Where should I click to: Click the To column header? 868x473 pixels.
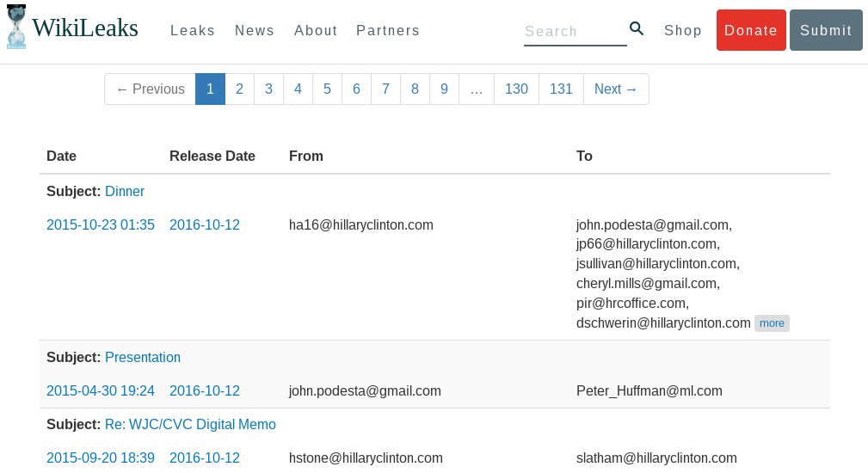pyautogui.click(x=584, y=156)
